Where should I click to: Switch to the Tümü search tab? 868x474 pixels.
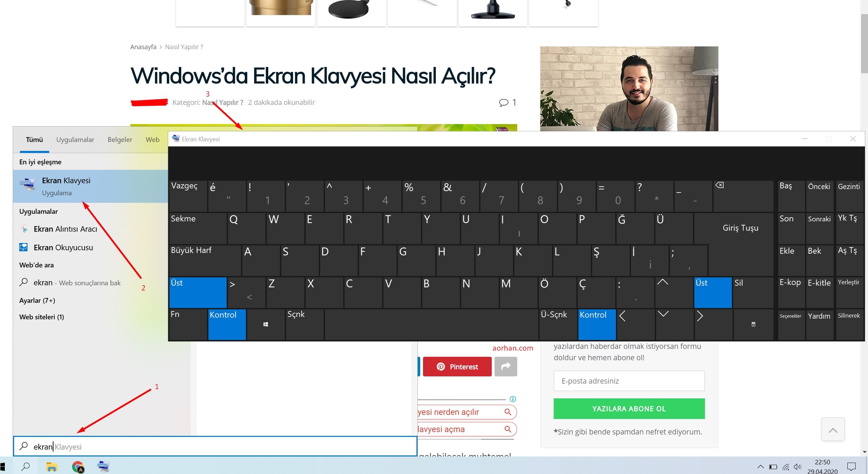tap(34, 140)
